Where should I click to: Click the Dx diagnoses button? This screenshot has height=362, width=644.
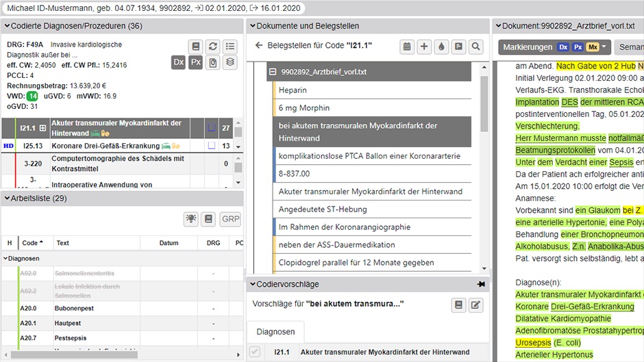179,62
